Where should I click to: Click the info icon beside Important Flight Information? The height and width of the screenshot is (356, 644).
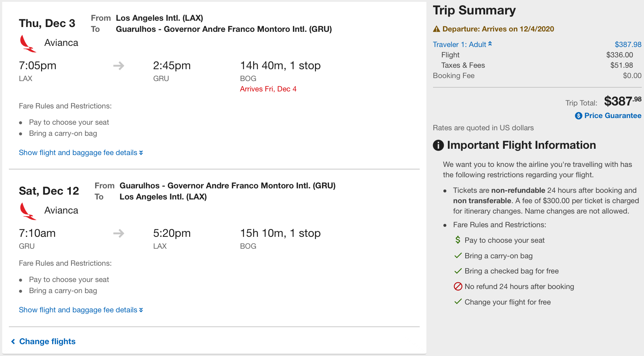[438, 145]
